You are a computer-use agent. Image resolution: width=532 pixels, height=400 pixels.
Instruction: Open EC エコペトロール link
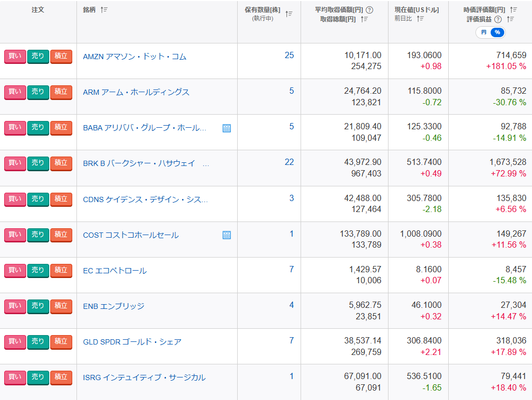115,271
